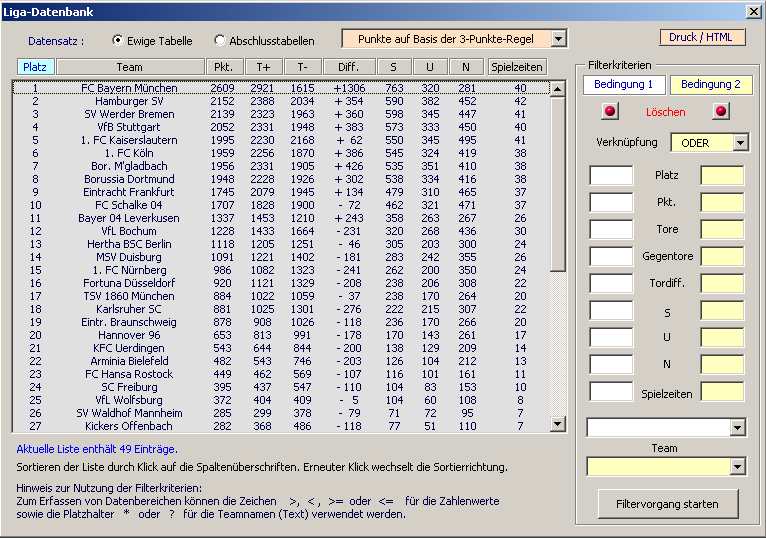Select the Bayer 04 Leverkusen row
The width and height of the screenshot is (766, 538).
281,218
